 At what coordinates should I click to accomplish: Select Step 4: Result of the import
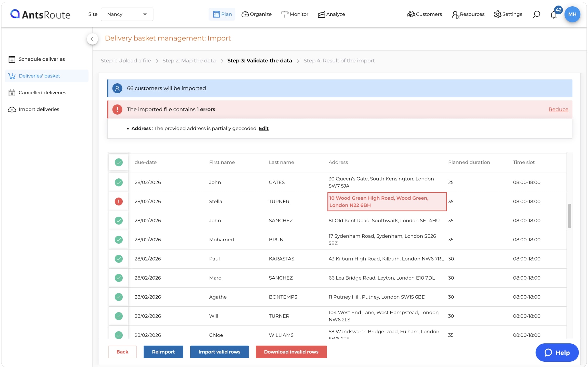click(339, 60)
